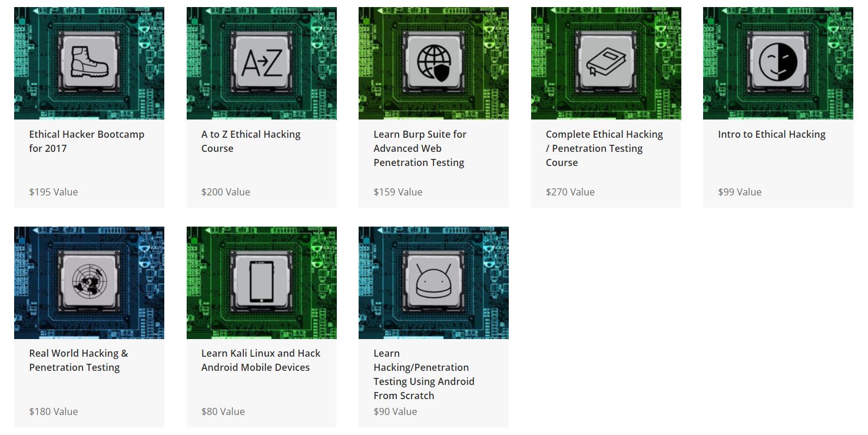
Task: Open Intro to Ethical Hacking title
Action: pos(771,134)
